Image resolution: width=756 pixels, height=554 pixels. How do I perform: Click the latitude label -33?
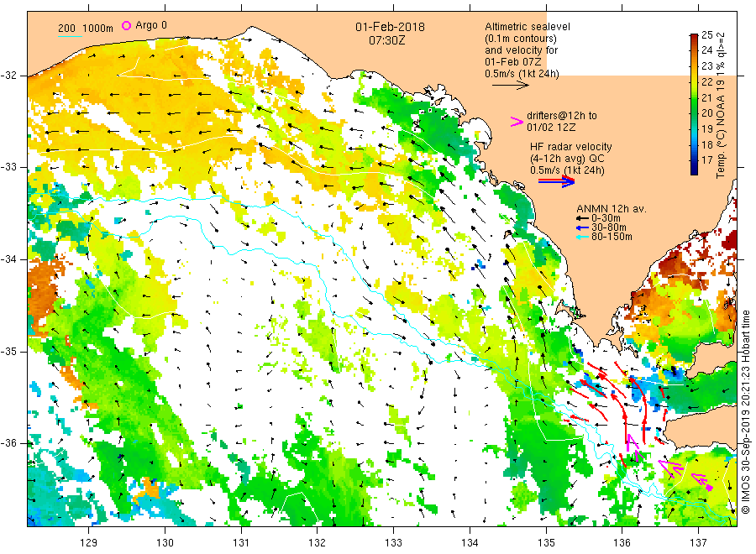coord(9,167)
